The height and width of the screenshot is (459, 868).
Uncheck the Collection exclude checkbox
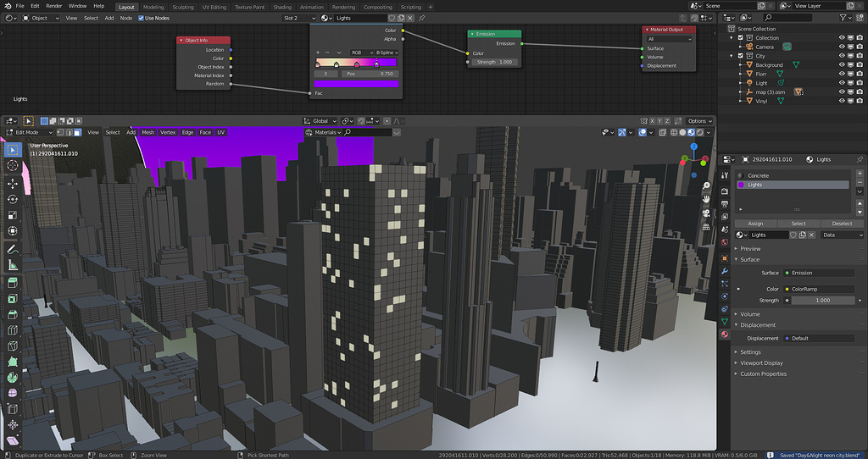click(x=740, y=37)
